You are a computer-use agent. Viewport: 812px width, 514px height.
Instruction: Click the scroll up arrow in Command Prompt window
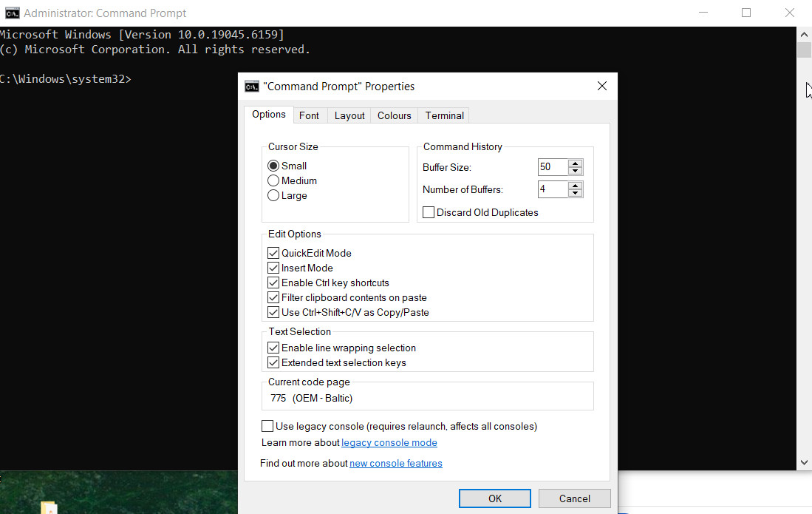coord(804,35)
